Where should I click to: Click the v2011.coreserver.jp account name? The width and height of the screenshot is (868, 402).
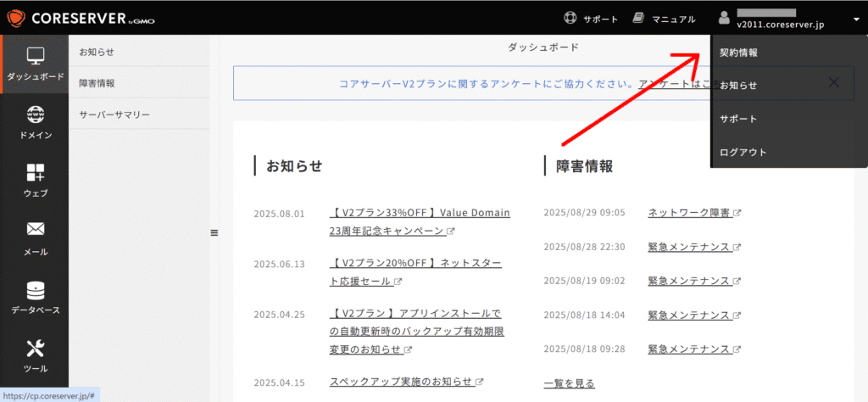click(782, 25)
